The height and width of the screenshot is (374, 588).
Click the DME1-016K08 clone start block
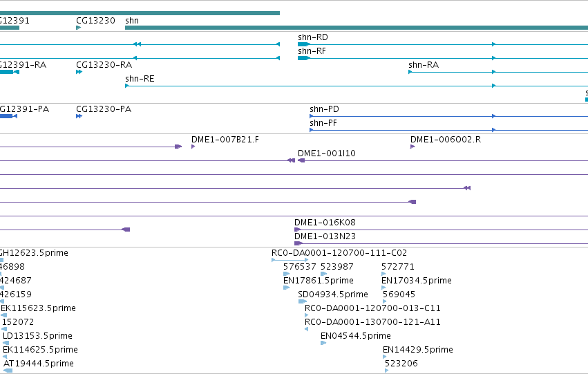coord(297,230)
